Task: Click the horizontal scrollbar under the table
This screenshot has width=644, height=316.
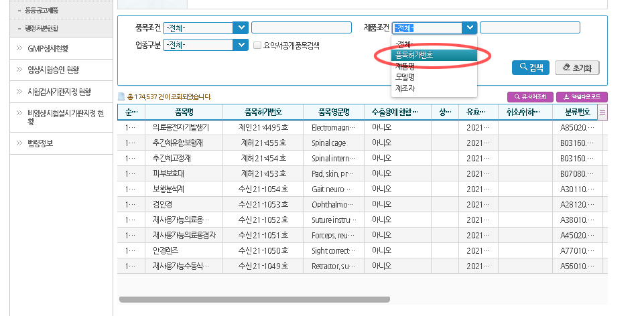Action: coord(254,299)
